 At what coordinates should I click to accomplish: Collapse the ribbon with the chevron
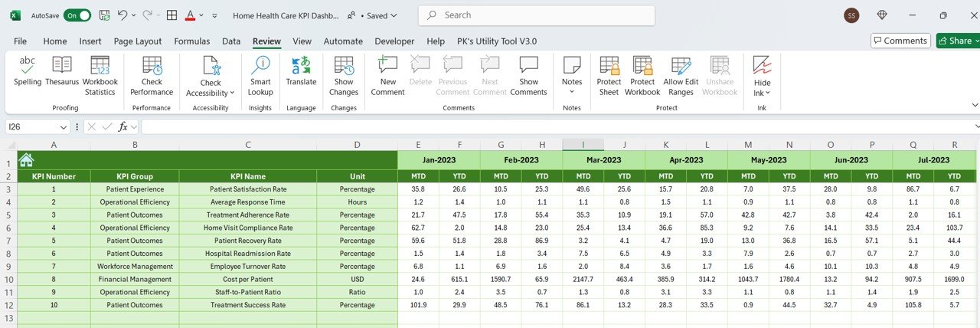975,105
